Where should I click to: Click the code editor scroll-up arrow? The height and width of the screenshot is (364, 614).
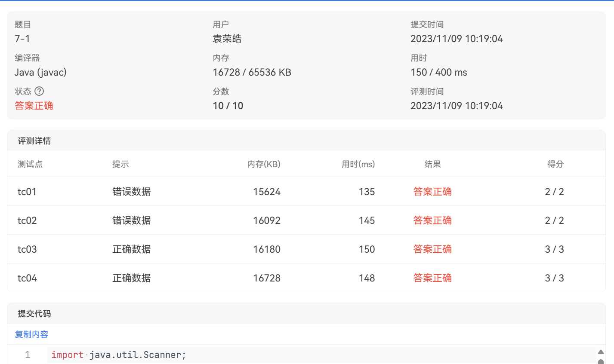click(x=601, y=352)
